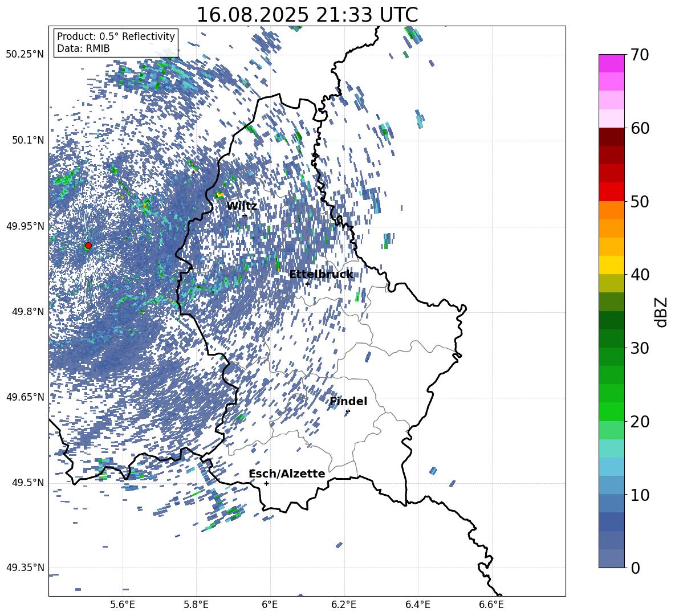Click the Data: RMIB text
Screen dimensions: 675x616
(x=83, y=48)
